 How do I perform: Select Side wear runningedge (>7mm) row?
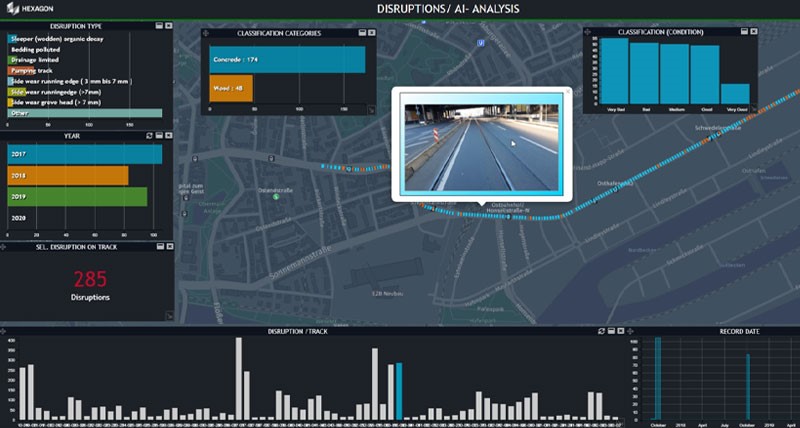54,92
